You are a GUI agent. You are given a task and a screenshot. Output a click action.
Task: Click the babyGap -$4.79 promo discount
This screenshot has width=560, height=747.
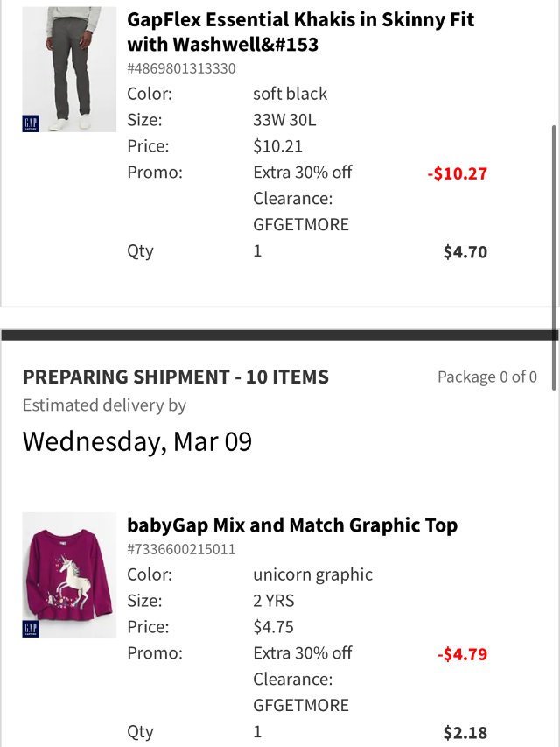pyautogui.click(x=462, y=654)
